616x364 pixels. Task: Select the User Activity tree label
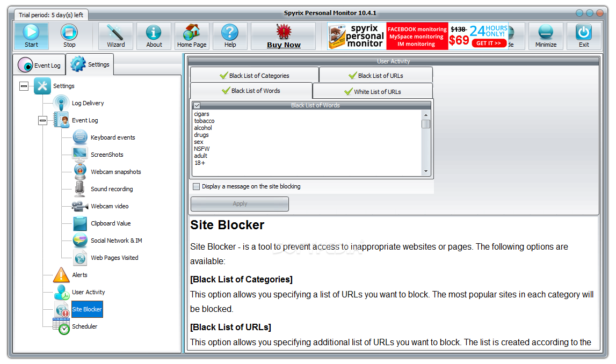[89, 292]
